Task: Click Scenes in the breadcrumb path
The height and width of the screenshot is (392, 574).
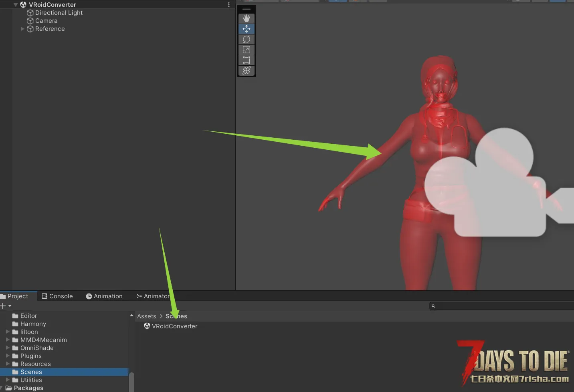Action: [x=176, y=316]
